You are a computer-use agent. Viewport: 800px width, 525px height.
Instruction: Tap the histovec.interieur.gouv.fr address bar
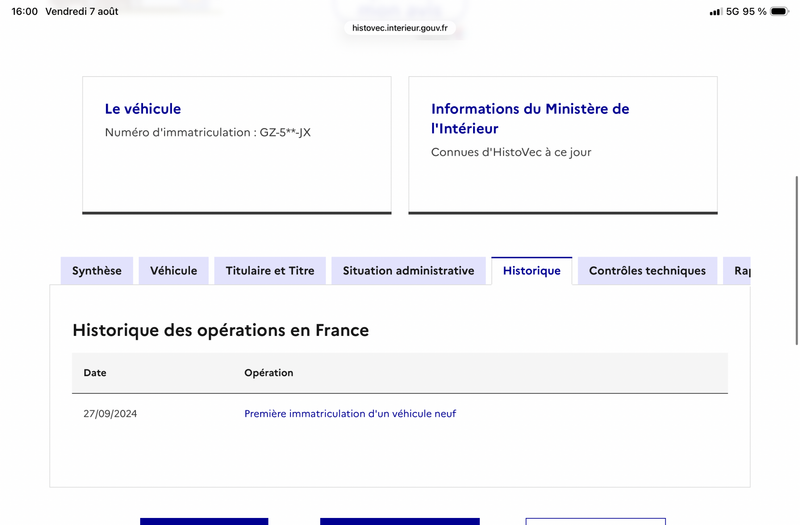(x=400, y=28)
